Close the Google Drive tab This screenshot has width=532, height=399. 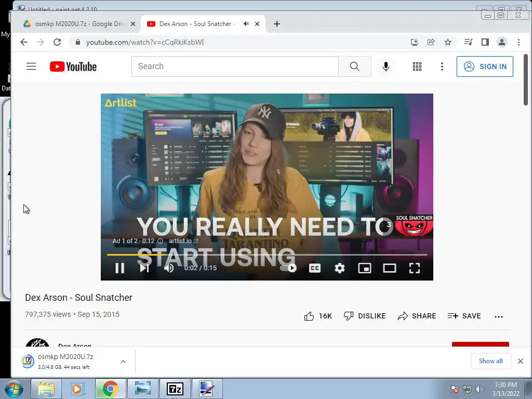pos(133,24)
